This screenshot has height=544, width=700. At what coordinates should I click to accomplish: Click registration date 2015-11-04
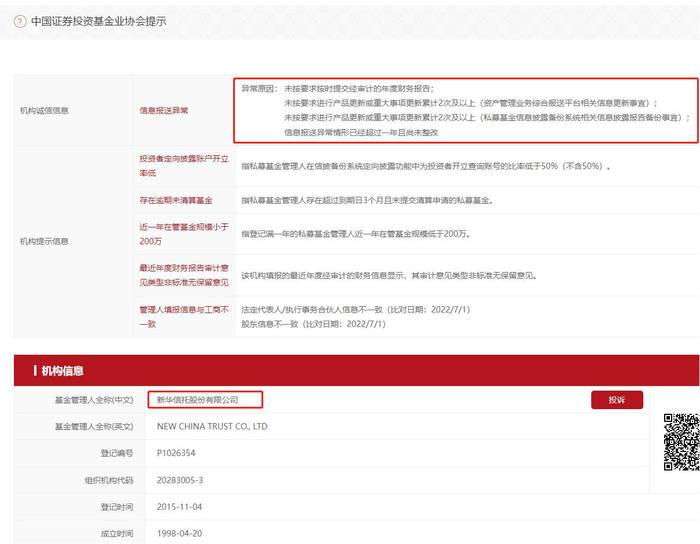tap(179, 507)
